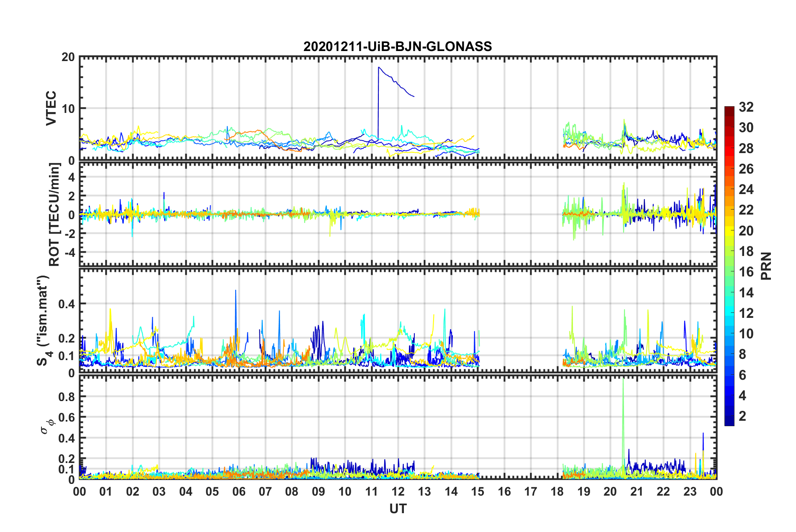Click the S4 ("ism.mat") axis label

pos(44,320)
